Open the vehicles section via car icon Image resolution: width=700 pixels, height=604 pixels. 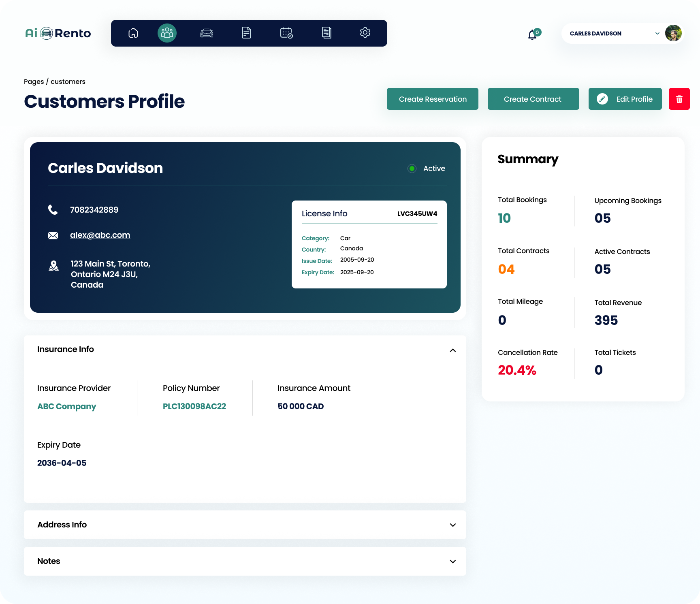[207, 33]
